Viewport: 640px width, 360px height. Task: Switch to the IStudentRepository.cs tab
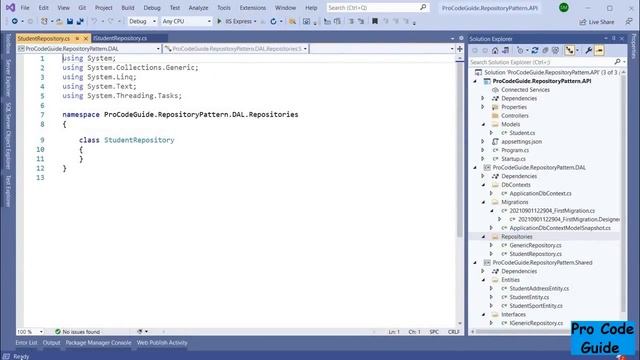pyautogui.click(x=120, y=38)
